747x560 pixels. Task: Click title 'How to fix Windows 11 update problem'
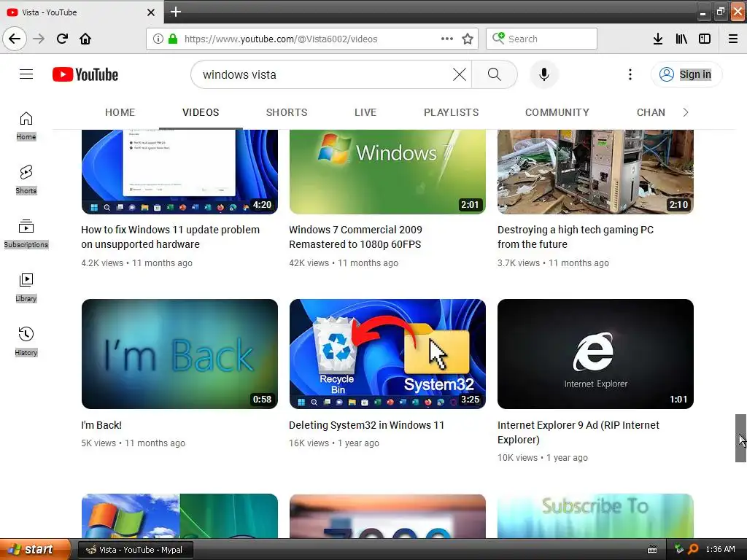coord(170,237)
